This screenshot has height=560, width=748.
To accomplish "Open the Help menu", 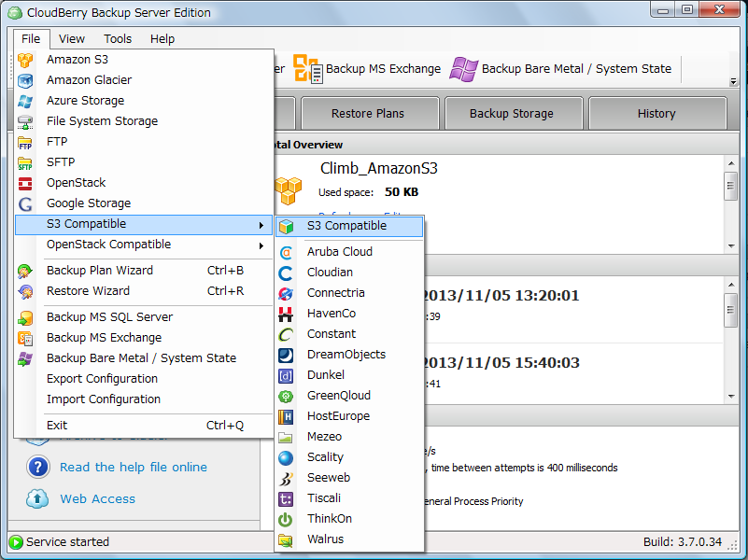I will click(162, 38).
